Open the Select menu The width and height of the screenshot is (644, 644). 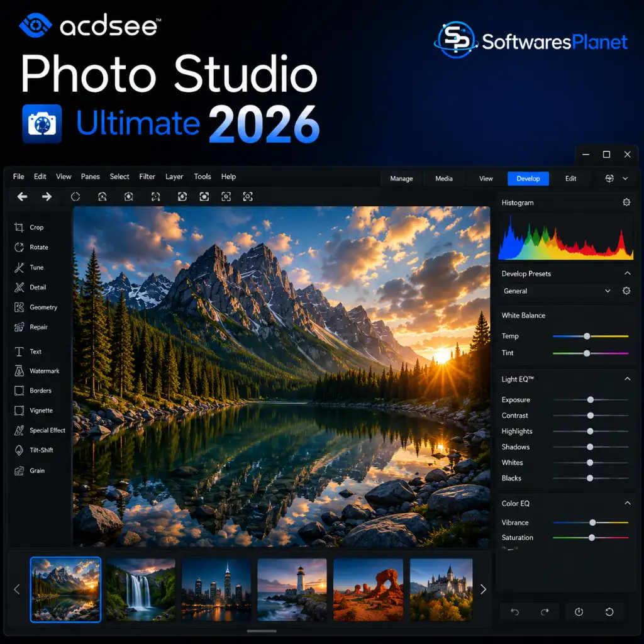point(119,177)
